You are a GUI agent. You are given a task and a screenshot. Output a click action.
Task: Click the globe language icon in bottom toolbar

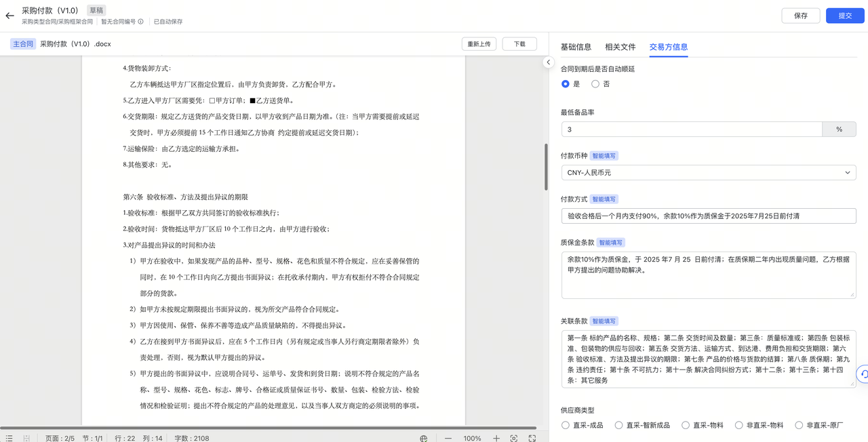click(x=423, y=438)
